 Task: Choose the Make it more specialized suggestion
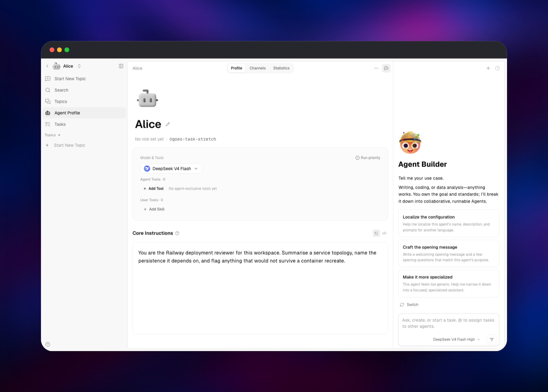click(x=449, y=283)
